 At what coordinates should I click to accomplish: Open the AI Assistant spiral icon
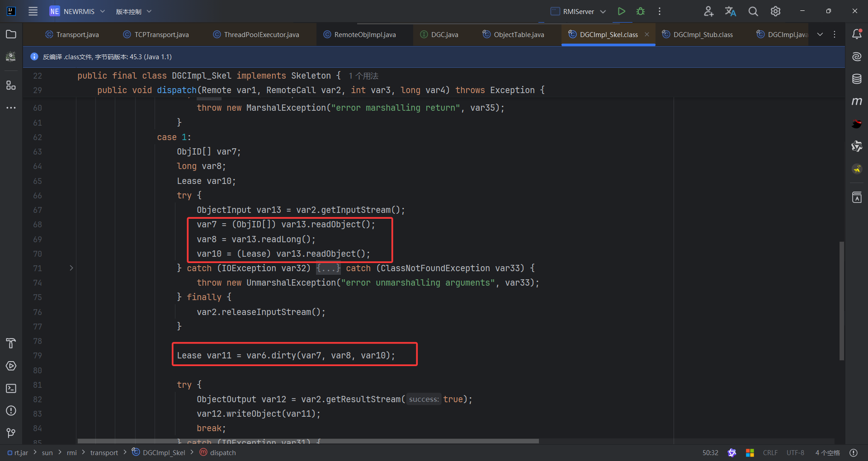click(857, 56)
